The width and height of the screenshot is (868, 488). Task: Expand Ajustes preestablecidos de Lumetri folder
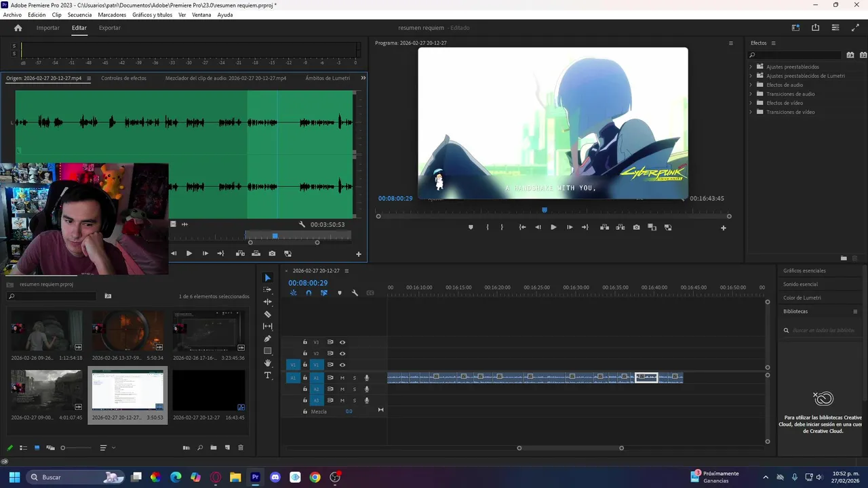[x=751, y=76]
